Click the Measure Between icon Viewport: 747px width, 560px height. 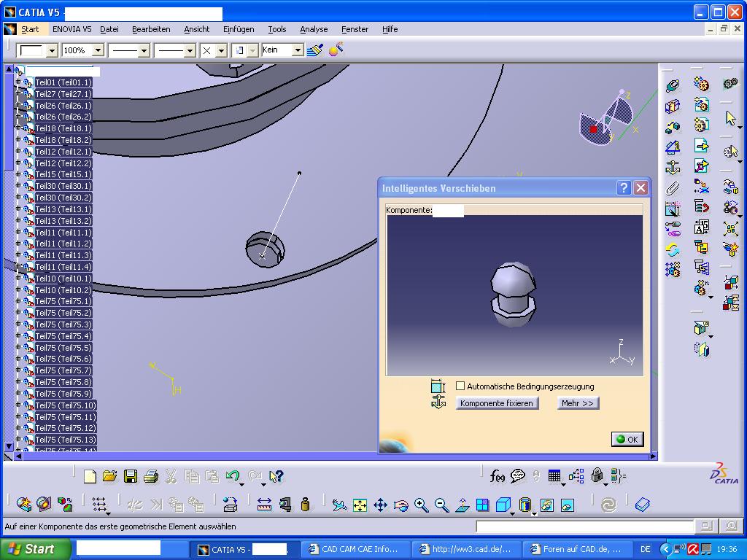tap(264, 505)
